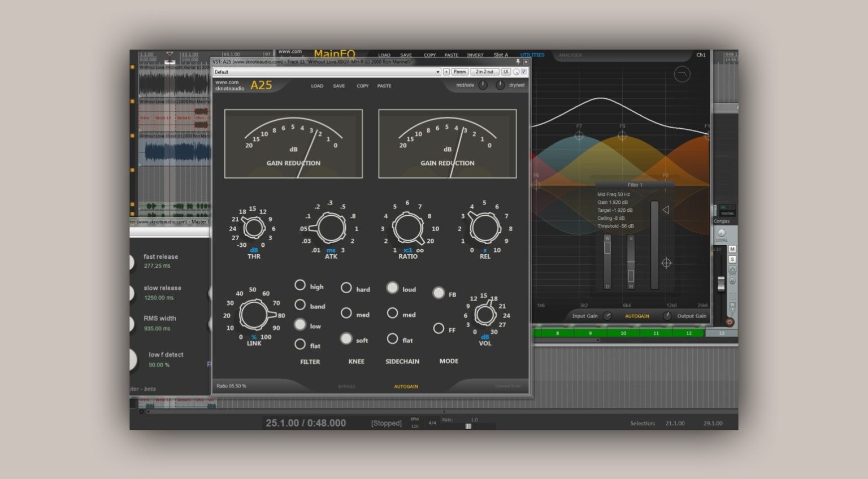
Task: Open the 2 in 2 out routing selector
Action: click(x=485, y=72)
